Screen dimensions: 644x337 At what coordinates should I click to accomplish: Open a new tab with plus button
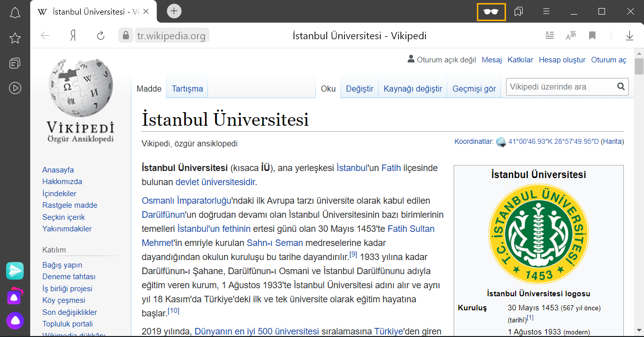coord(174,11)
